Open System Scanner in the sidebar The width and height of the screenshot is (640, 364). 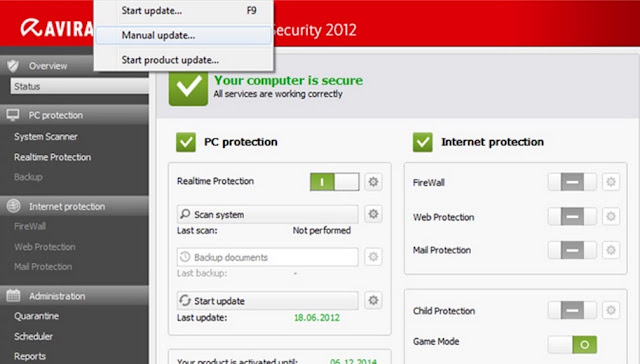[46, 137]
